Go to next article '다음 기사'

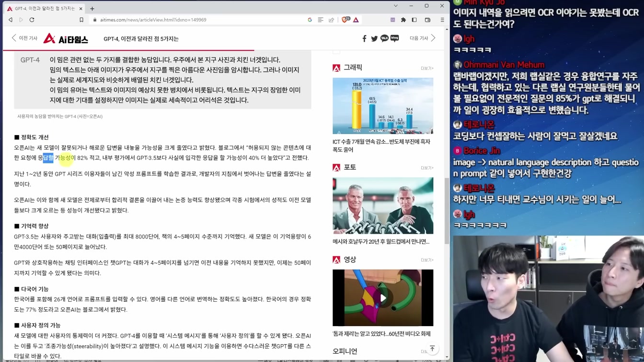point(423,38)
